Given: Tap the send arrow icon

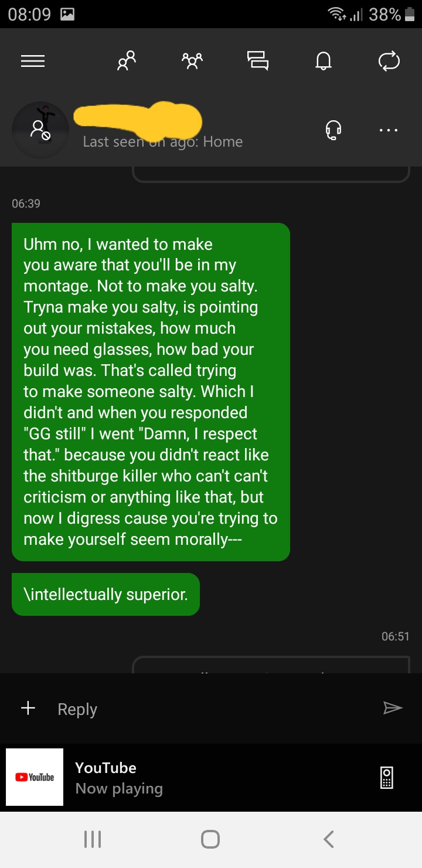Looking at the screenshot, I should (x=393, y=708).
